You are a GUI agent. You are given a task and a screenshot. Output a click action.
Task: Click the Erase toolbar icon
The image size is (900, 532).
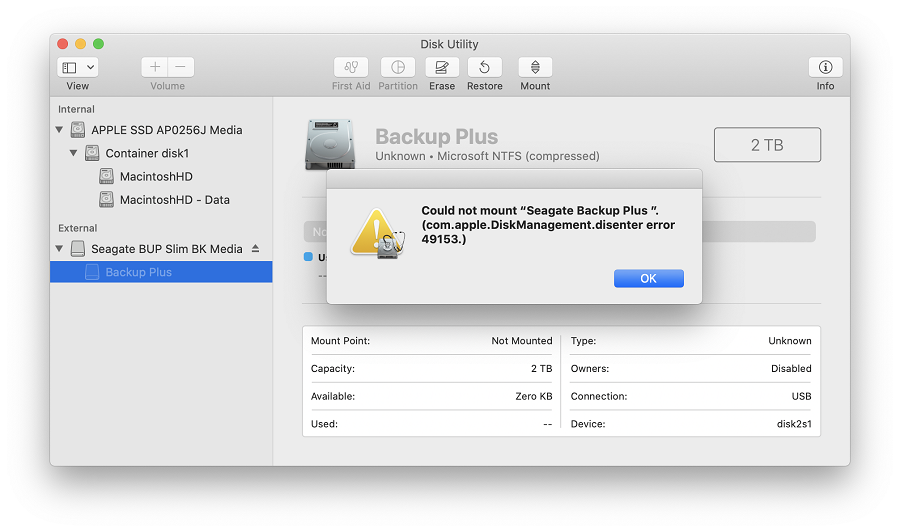coord(442,67)
